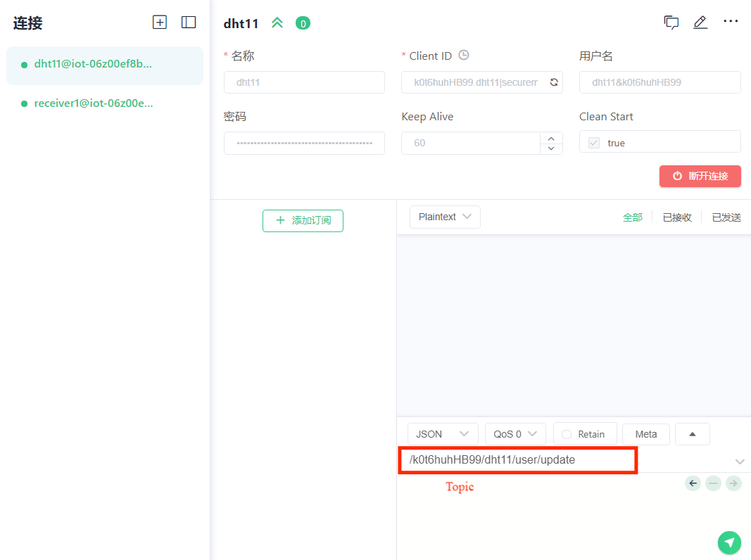Decrease Keep Alive with the down arrow
Screen dimensions: 751x560
(551, 148)
